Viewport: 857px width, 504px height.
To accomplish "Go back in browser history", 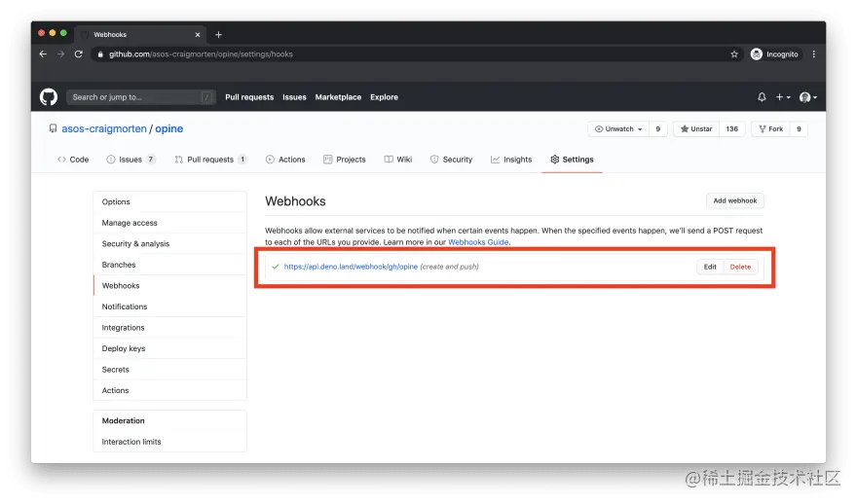I will coord(43,54).
